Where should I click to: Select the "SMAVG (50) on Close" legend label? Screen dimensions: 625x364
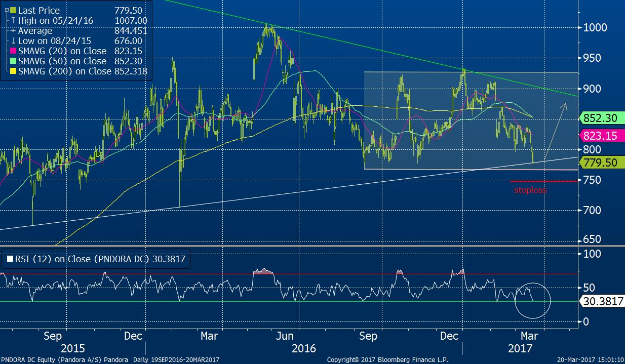pos(62,61)
